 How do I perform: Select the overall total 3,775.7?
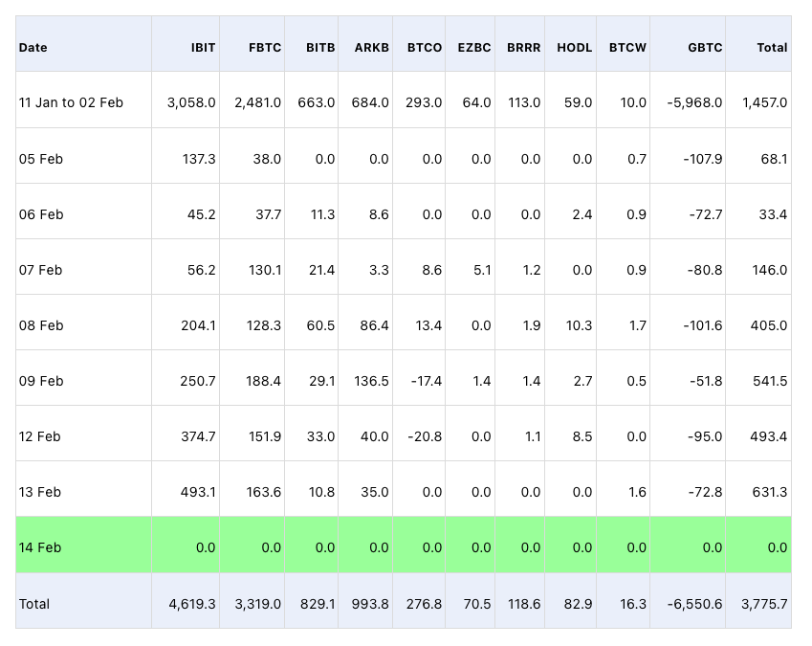coord(764,604)
